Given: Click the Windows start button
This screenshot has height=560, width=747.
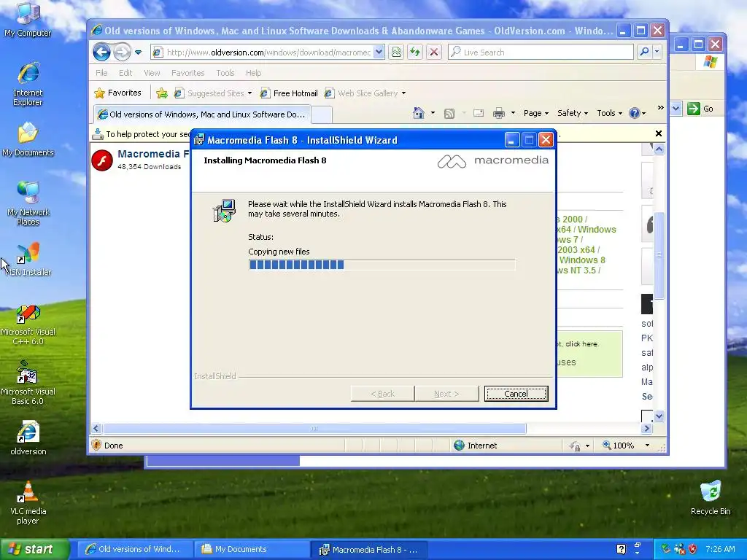Looking at the screenshot, I should (34, 549).
